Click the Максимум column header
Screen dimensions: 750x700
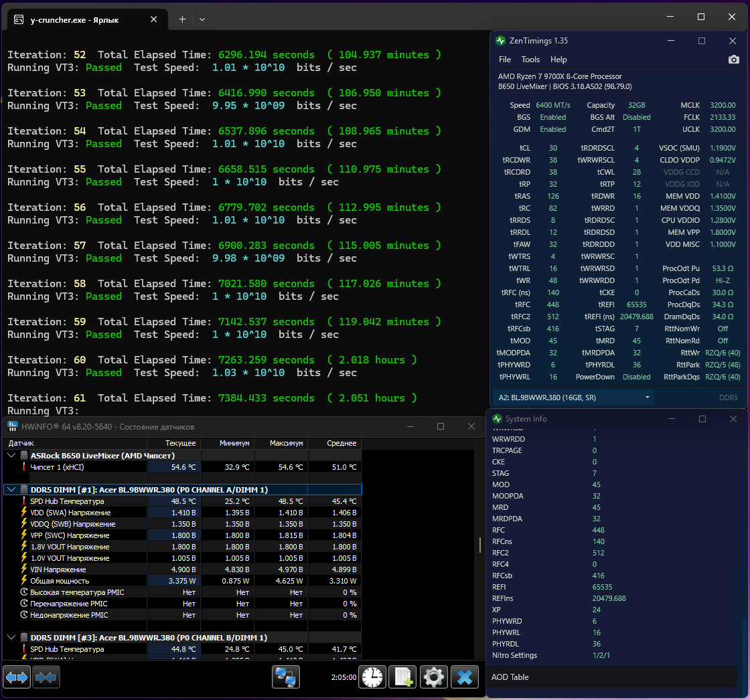(x=282, y=443)
